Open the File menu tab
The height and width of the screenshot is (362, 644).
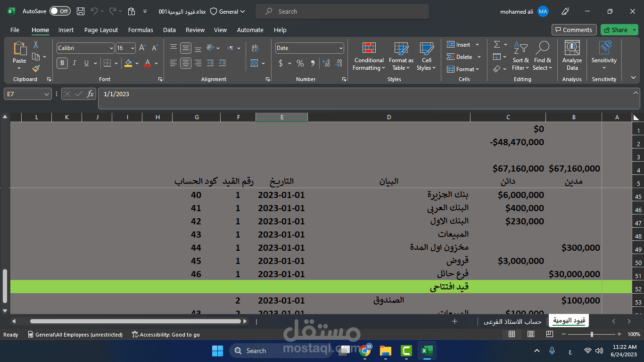coord(15,30)
